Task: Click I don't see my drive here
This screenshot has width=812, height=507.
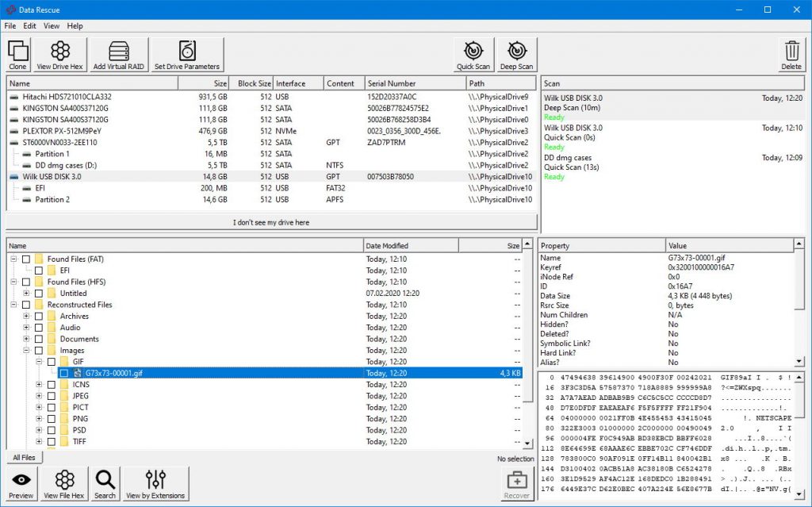Action: coord(270,222)
